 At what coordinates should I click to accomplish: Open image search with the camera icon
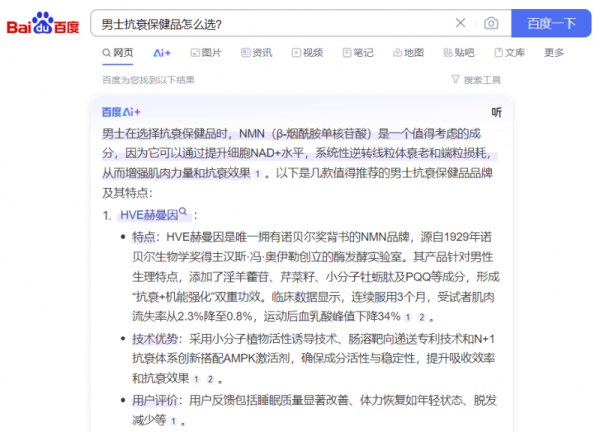(491, 23)
